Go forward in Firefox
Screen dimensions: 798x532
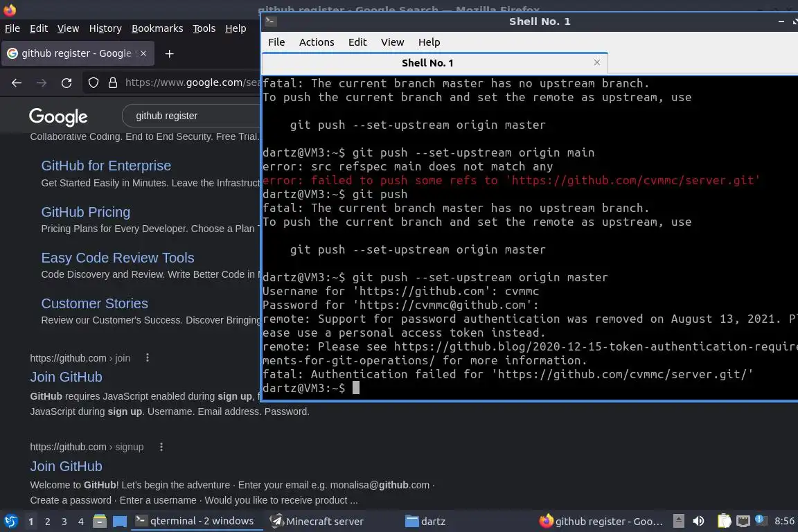tap(42, 82)
